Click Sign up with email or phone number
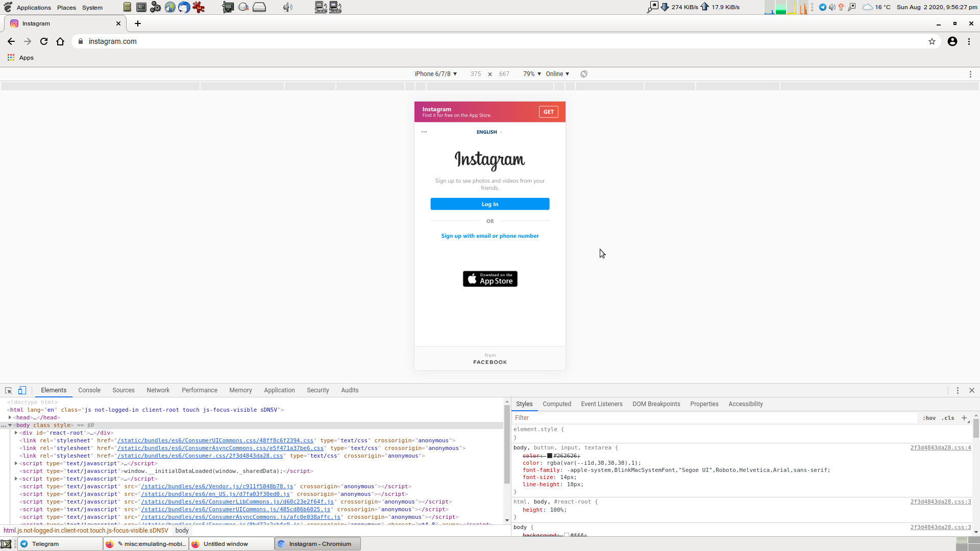980x551 pixels. [x=490, y=236]
